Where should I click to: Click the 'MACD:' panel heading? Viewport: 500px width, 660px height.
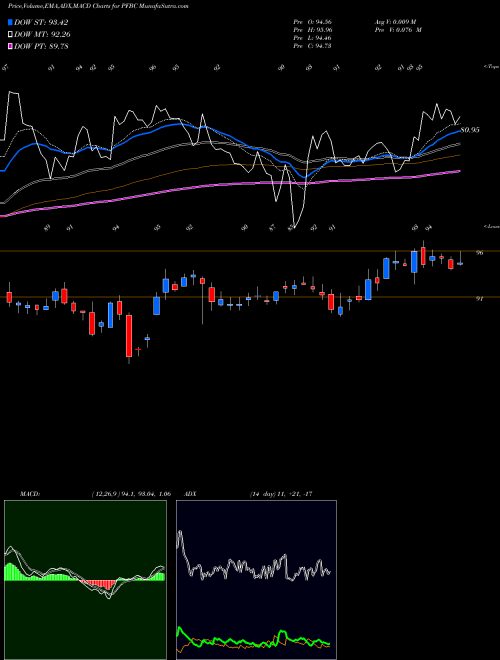[30, 494]
